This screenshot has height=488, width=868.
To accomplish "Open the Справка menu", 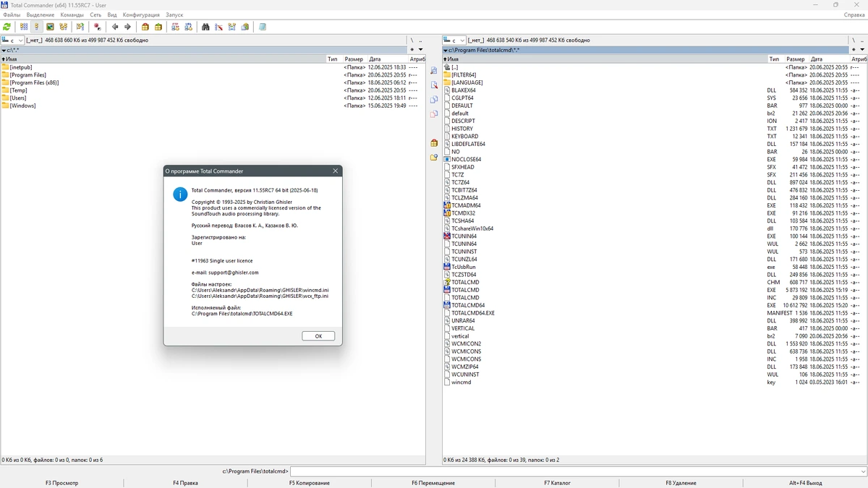I will coord(854,14).
